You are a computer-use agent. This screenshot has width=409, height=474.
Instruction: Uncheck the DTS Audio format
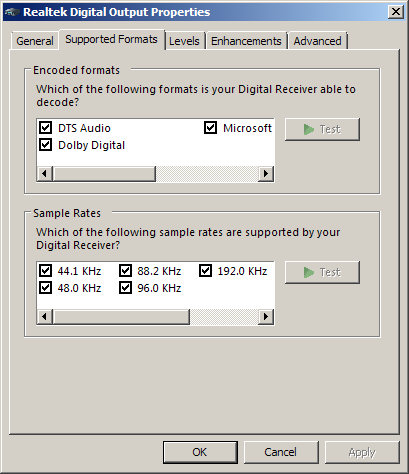point(45,128)
